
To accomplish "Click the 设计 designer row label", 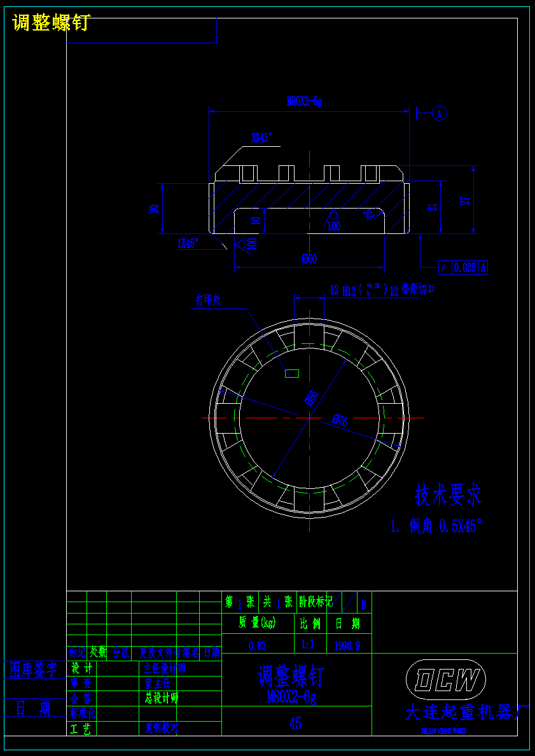I will coord(81,668).
